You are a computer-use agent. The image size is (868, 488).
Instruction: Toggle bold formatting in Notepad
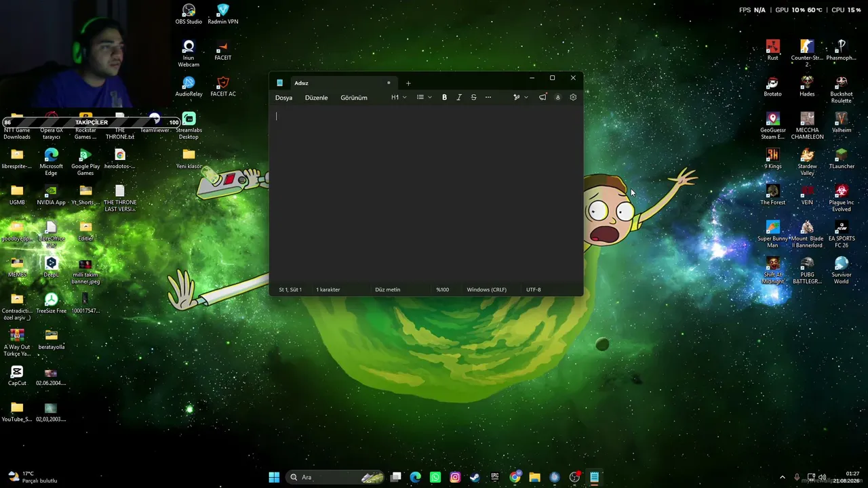coord(444,98)
